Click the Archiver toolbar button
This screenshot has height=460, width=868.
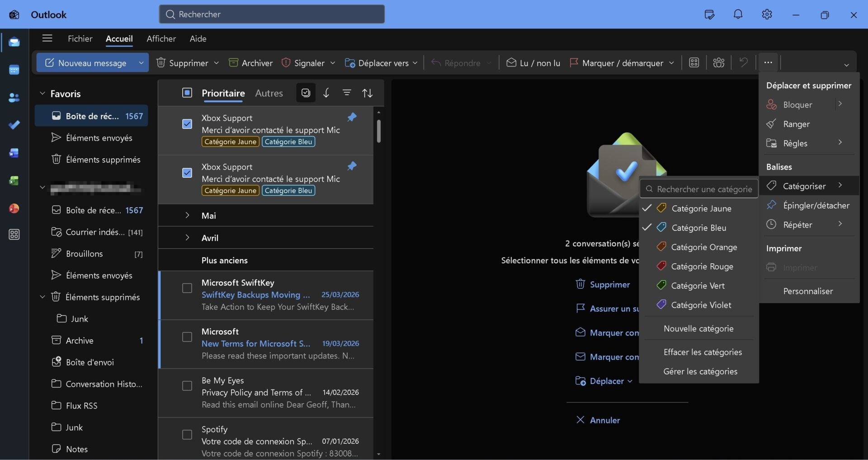250,63
